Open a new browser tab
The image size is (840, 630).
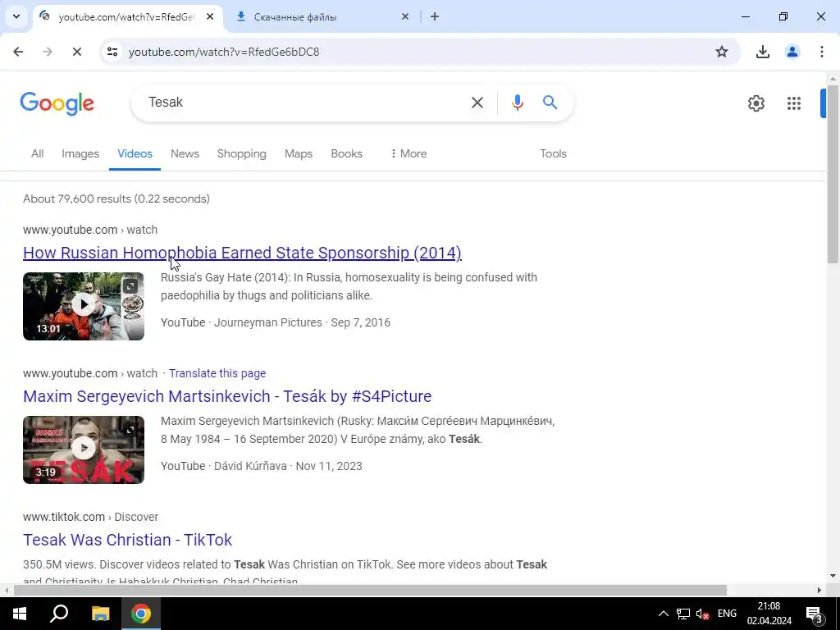pos(435,16)
